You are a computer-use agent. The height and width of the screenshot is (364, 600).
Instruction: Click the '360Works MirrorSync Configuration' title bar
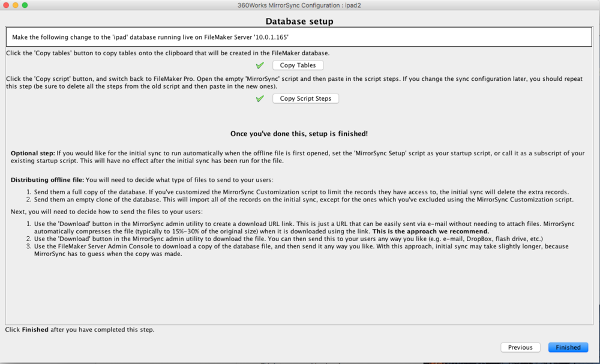[x=299, y=5]
